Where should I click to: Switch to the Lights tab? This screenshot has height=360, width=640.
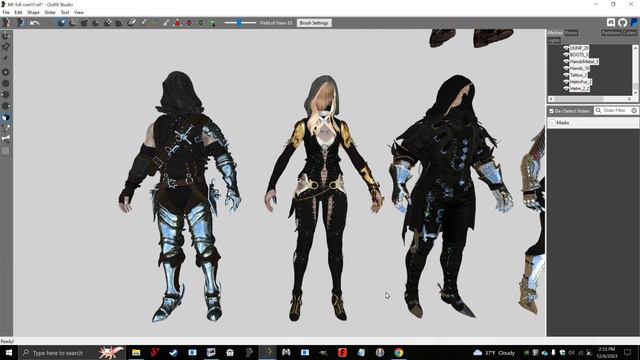coord(554,40)
